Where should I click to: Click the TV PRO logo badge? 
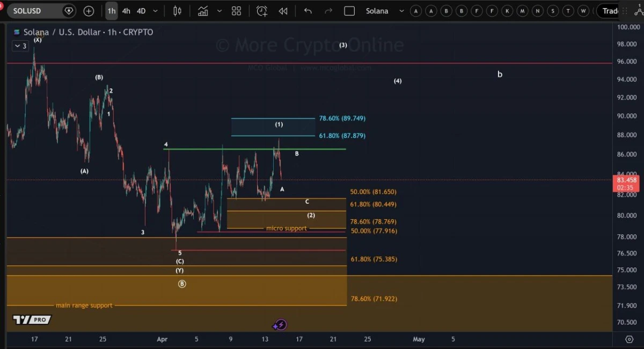pyautogui.click(x=31, y=320)
